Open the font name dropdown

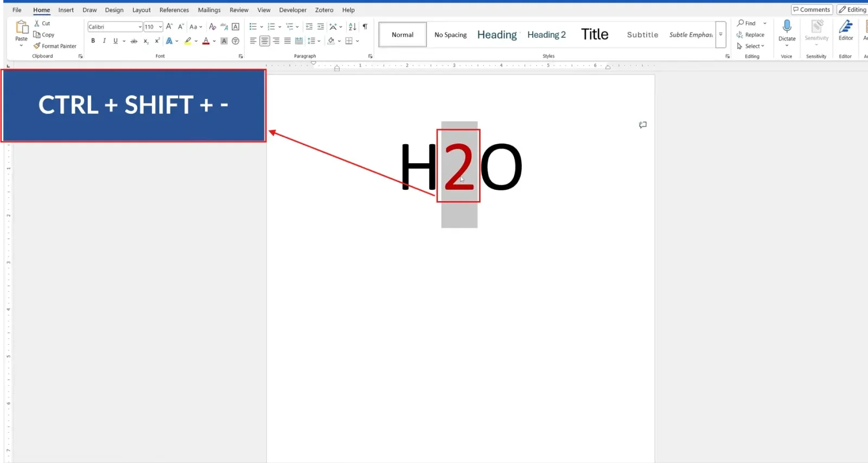pyautogui.click(x=140, y=27)
